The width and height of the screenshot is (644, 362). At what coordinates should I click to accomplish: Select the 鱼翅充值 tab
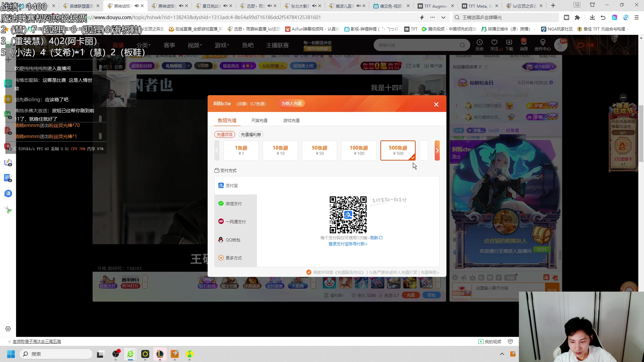pyautogui.click(x=227, y=120)
